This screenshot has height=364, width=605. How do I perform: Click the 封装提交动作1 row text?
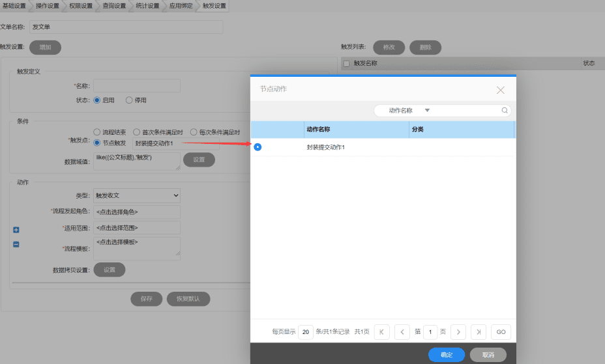[326, 147]
